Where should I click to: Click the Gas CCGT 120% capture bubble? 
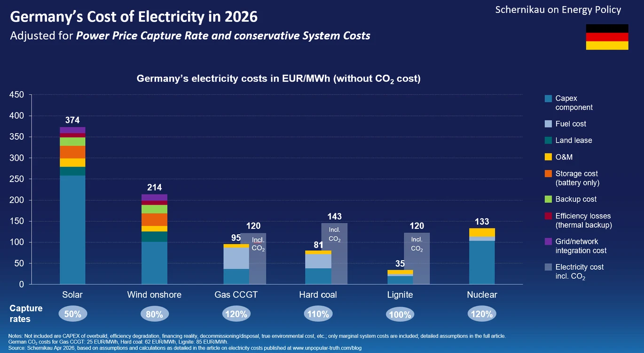(x=236, y=314)
